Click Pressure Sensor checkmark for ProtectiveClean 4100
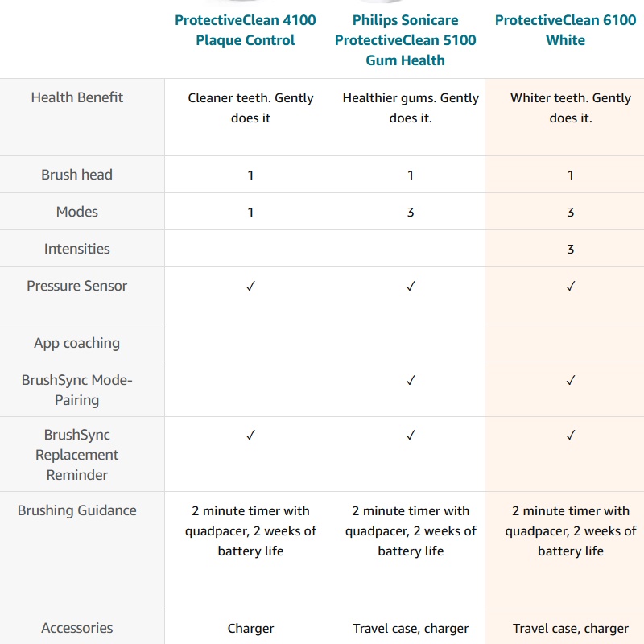The width and height of the screenshot is (644, 644). (250, 286)
